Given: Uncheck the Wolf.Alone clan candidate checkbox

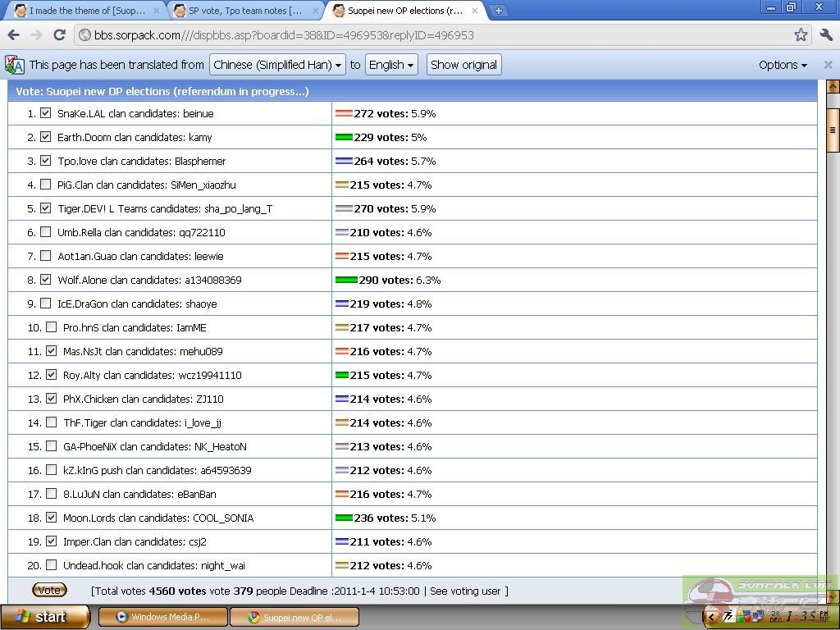Looking at the screenshot, I should click(46, 280).
